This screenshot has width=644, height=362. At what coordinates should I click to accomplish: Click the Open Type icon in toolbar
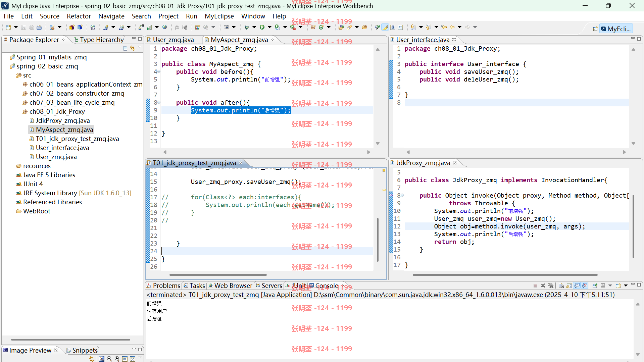pos(341,27)
